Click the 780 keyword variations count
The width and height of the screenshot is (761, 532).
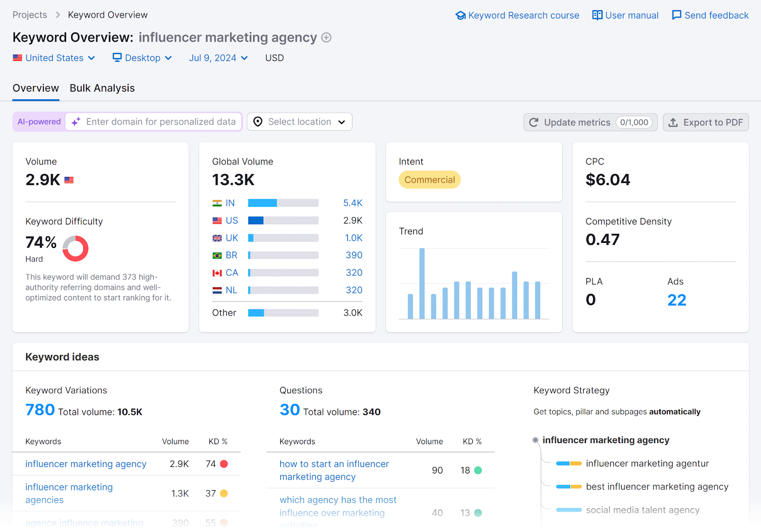coord(40,410)
